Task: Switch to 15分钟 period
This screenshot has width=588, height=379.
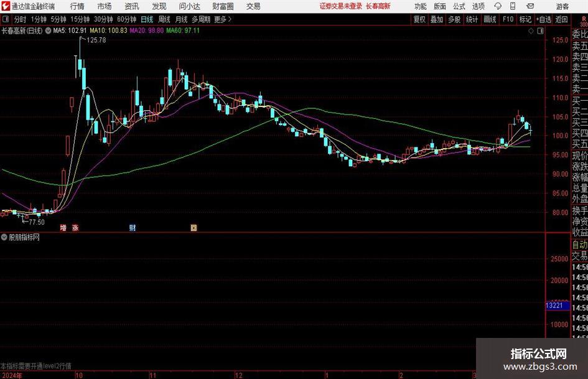Action: click(x=80, y=19)
